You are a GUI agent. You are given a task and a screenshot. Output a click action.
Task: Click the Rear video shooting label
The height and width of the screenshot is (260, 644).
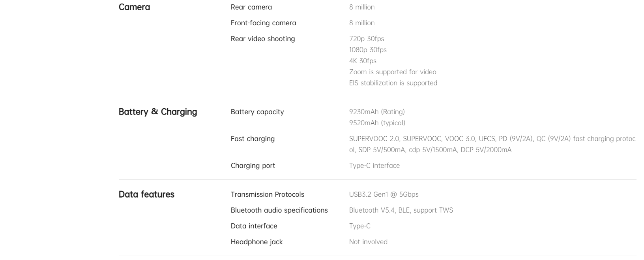(263, 39)
